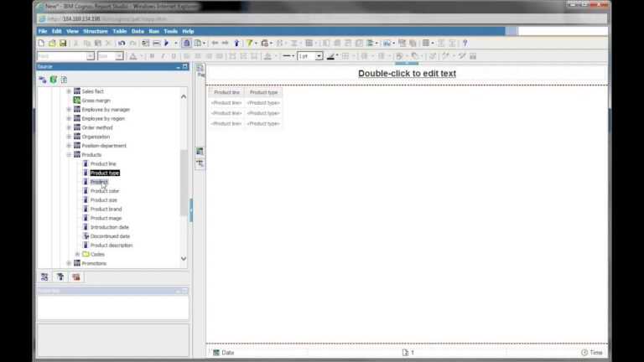This screenshot has height=362, width=644.
Task: Click the Query Explorer icon on side bar
Action: [200, 152]
